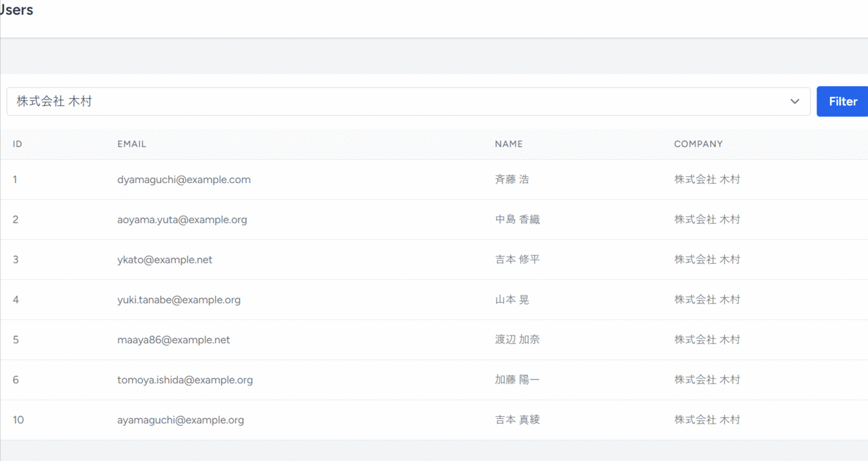Screen dimensions: 868x461
Task: Click the name 山本 晃
Action: pos(512,300)
